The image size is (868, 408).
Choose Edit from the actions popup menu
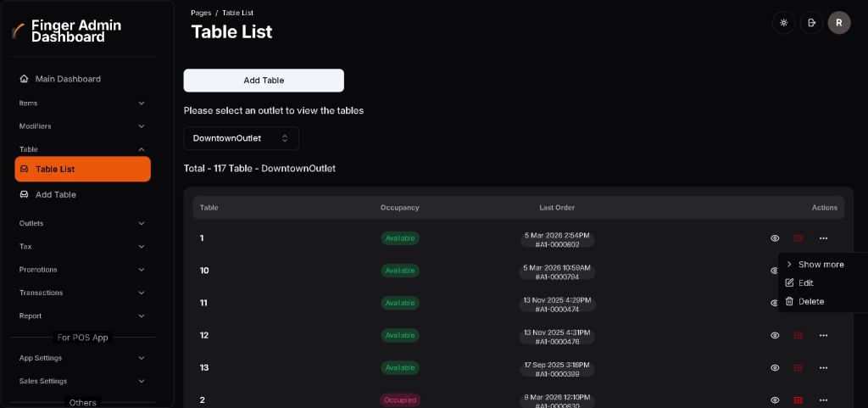[x=805, y=283]
